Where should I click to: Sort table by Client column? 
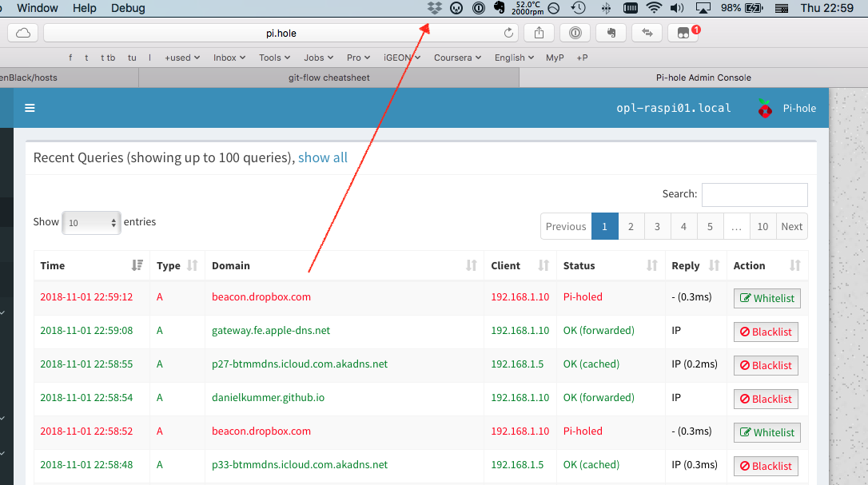click(520, 266)
